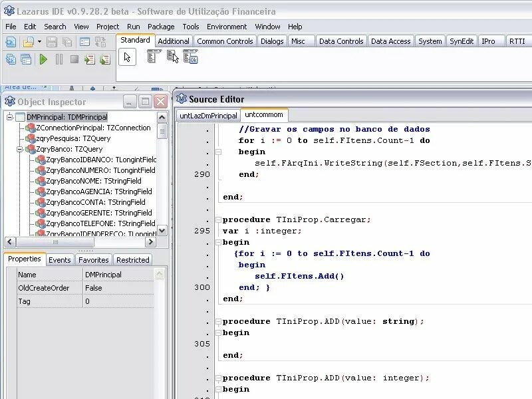
Task: Click the Toggle Form/Unit icon
Action: pyautogui.click(x=100, y=42)
